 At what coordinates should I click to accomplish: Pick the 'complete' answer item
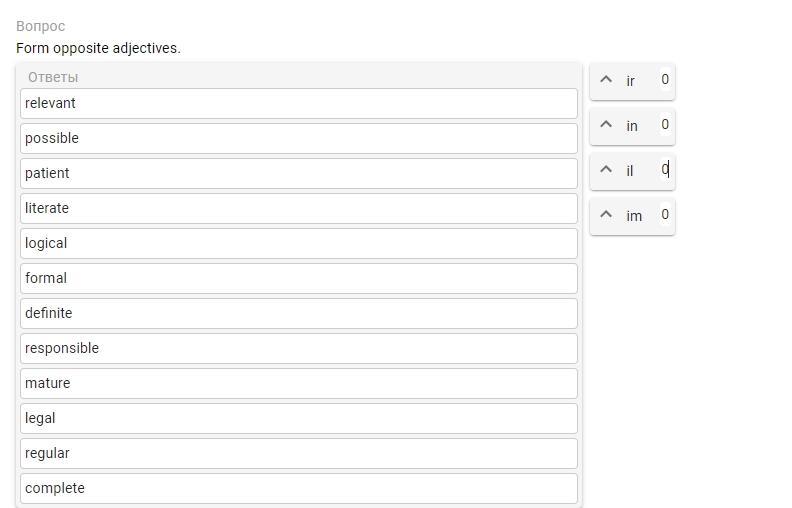[x=298, y=488]
